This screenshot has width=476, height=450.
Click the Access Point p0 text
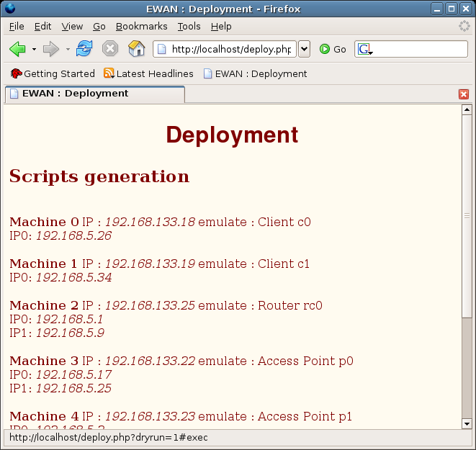point(305,361)
